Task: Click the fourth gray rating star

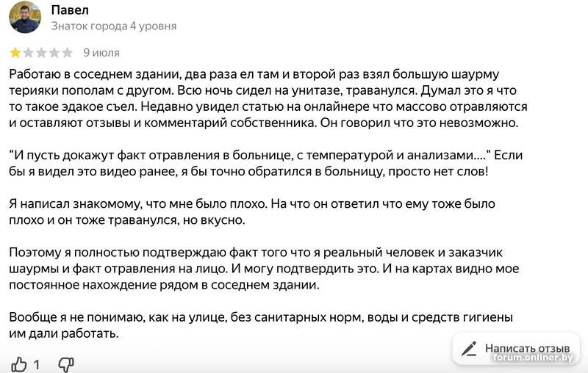Action: [54, 53]
